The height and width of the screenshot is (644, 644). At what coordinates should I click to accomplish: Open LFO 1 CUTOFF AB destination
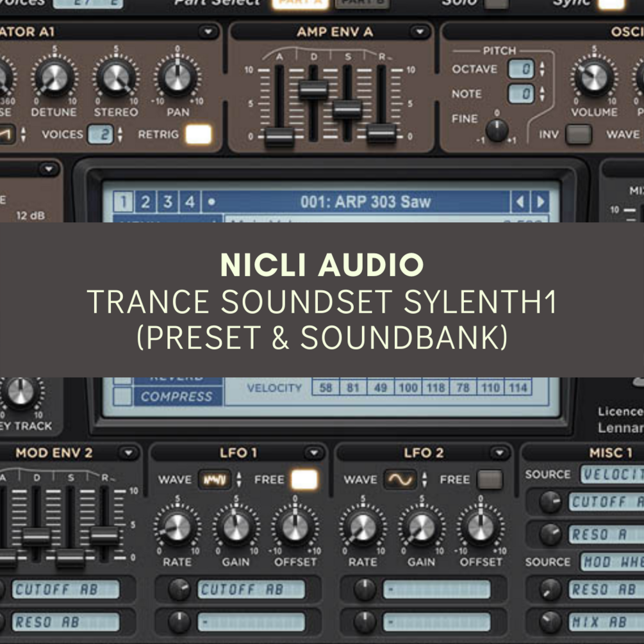(x=251, y=590)
